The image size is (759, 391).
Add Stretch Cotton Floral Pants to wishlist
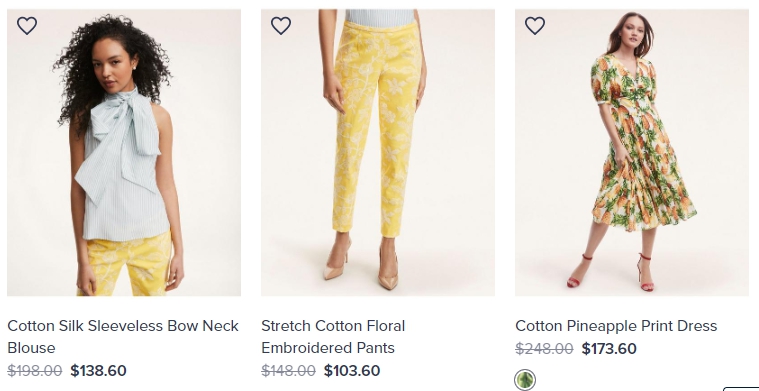(281, 25)
